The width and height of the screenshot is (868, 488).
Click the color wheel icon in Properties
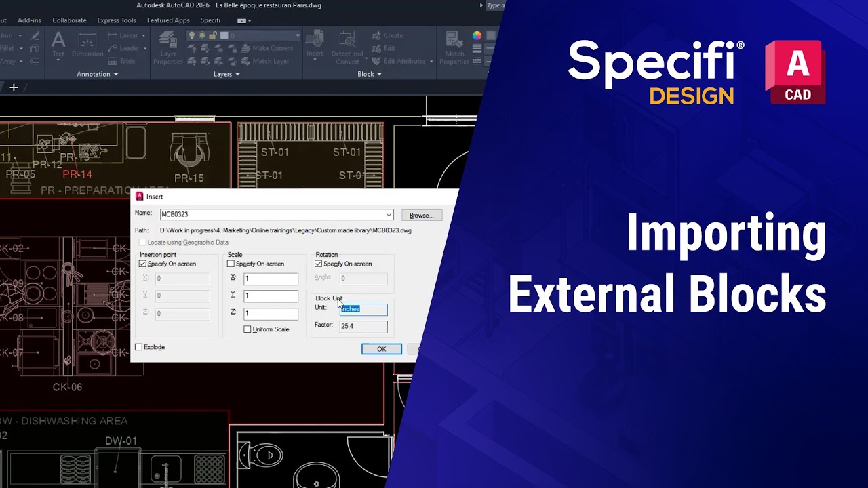coord(477,35)
